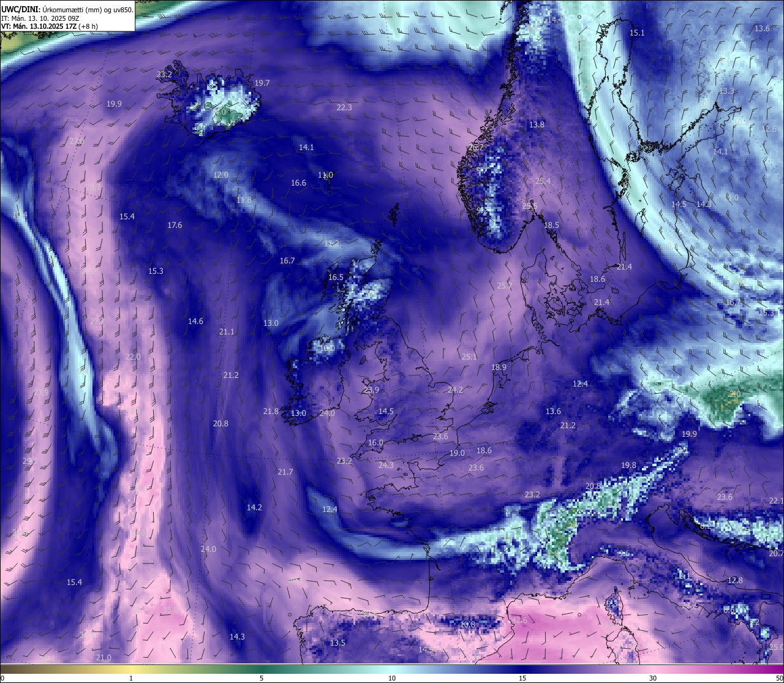Image resolution: width=784 pixels, height=683 pixels.
Task: Click the 23.9 value over the Irish Sea
Action: pyautogui.click(x=371, y=390)
